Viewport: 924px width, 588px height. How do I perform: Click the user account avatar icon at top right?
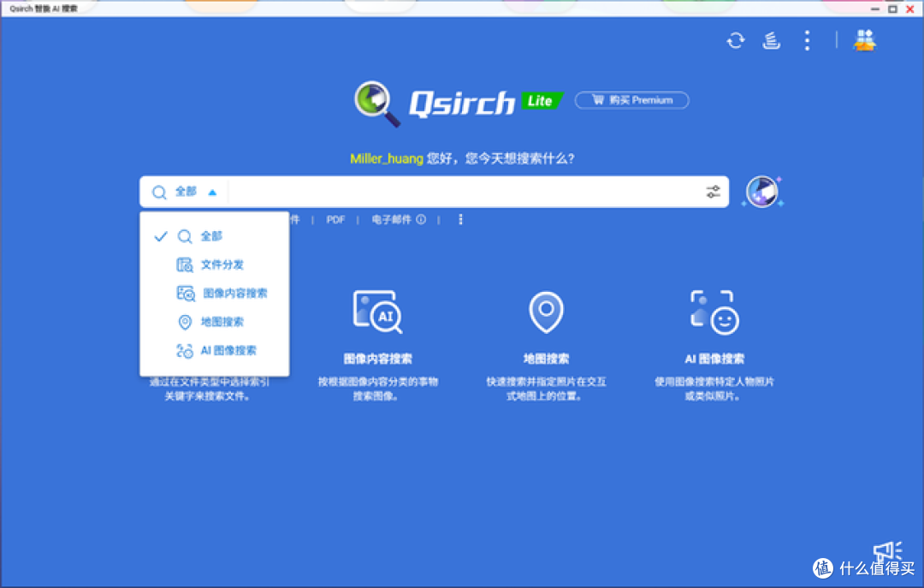(x=864, y=41)
